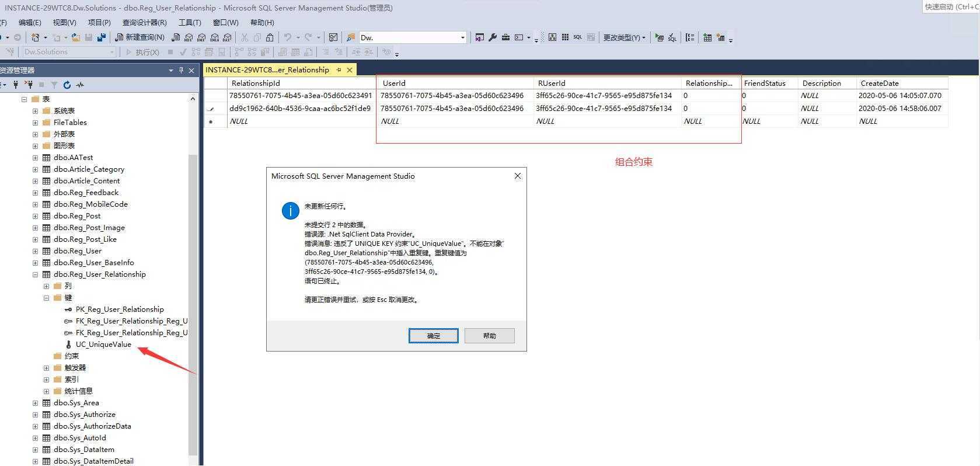Image resolution: width=980 pixels, height=466 pixels.
Task: Click the Disconnect icon in Object Explorer
Action: pos(29,85)
